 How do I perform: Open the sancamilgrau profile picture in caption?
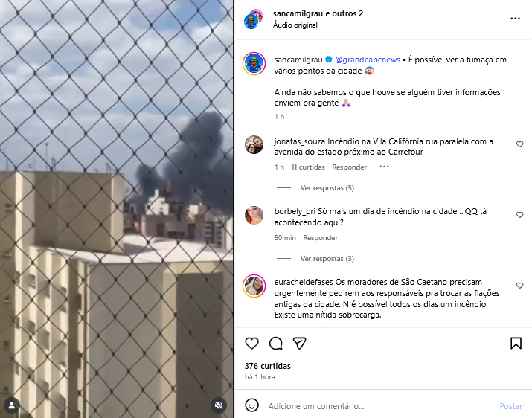coord(254,64)
